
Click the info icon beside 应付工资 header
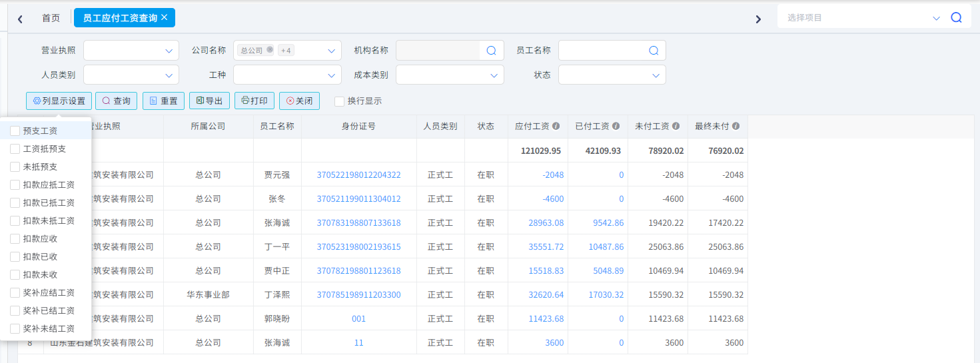pyautogui.click(x=556, y=126)
